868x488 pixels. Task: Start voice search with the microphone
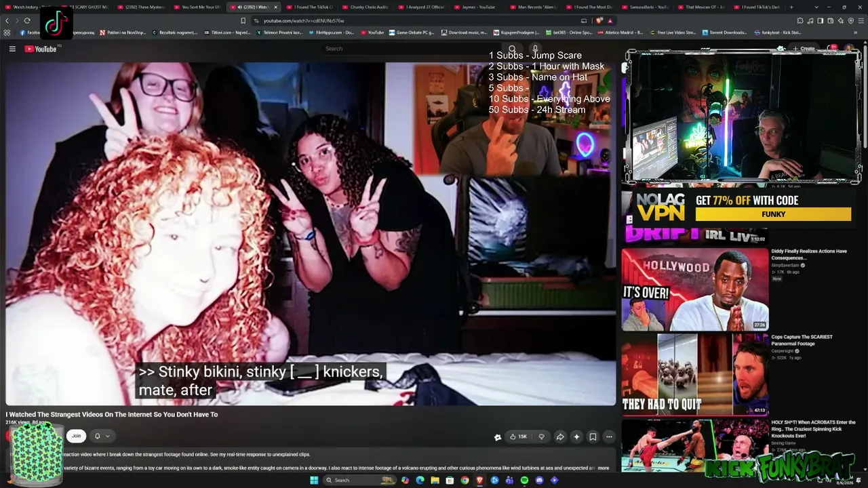click(535, 49)
